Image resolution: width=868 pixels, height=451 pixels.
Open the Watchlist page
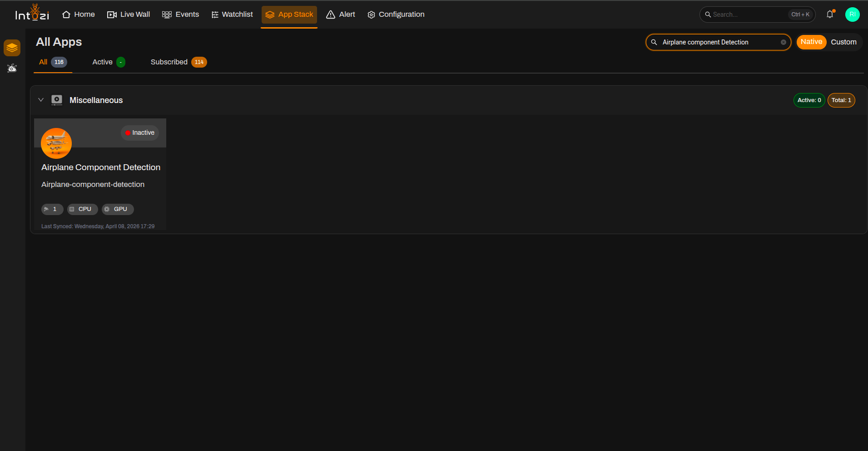pyautogui.click(x=232, y=15)
